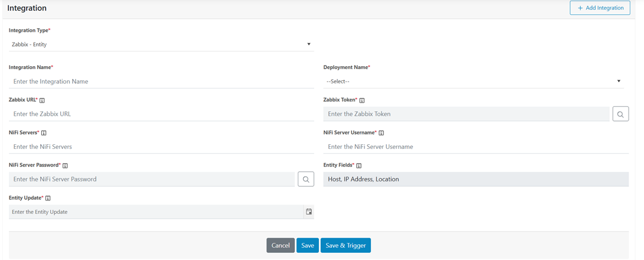This screenshot has height=260, width=644.
Task: Click the info icon beside Zabbix Token
Action: tap(362, 100)
